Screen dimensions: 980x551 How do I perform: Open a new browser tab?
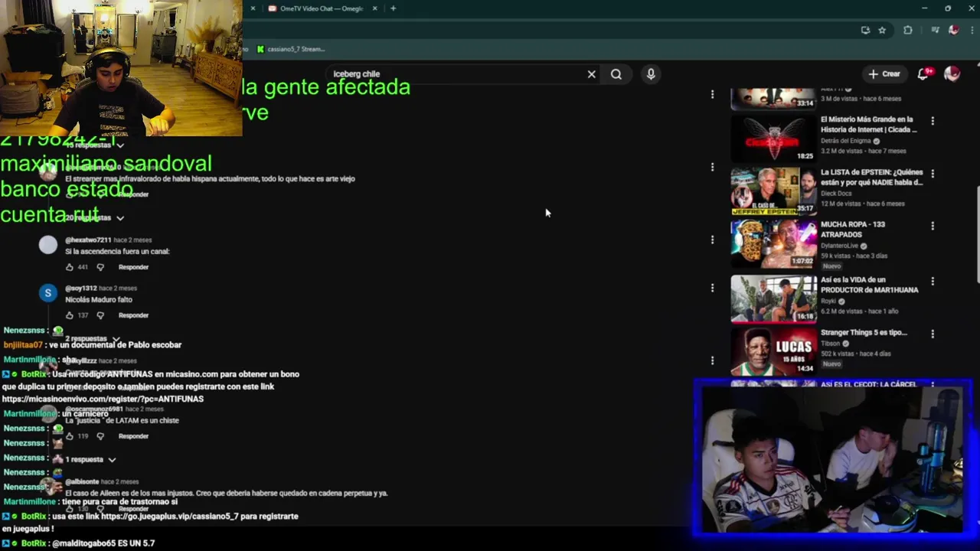[x=393, y=8]
